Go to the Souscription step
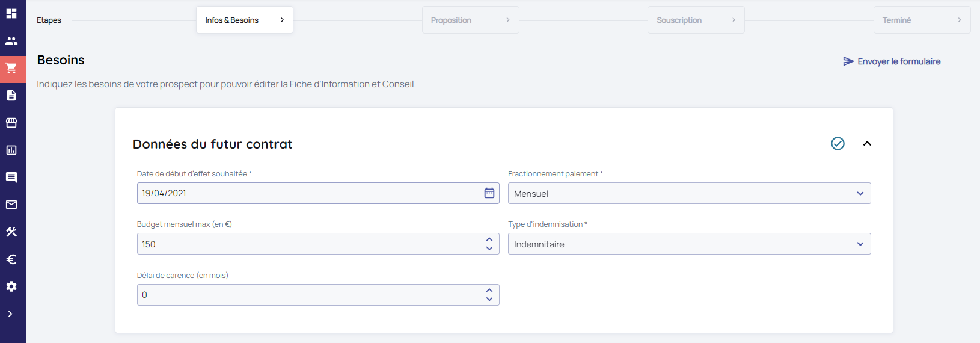Screen dimensions: 980x343 tap(696, 20)
